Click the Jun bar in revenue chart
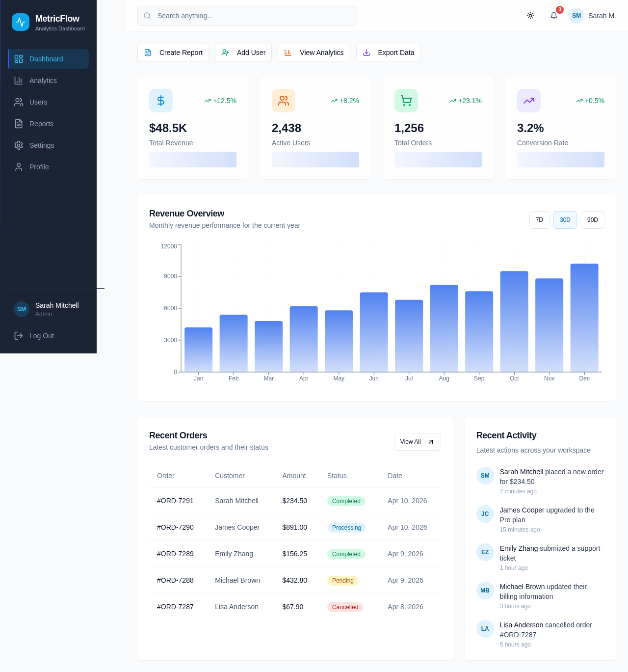Viewport: 628px width, 672px height. coord(374,332)
